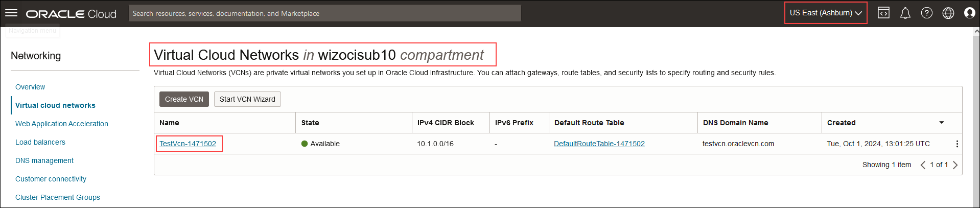Image resolution: width=980 pixels, height=208 pixels.
Task: Select Overview in Networking sidebar
Action: pyautogui.click(x=30, y=87)
